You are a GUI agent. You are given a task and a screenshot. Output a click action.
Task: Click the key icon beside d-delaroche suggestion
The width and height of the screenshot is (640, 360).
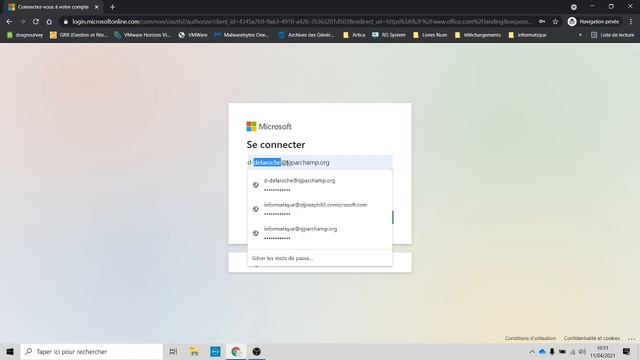[256, 185]
